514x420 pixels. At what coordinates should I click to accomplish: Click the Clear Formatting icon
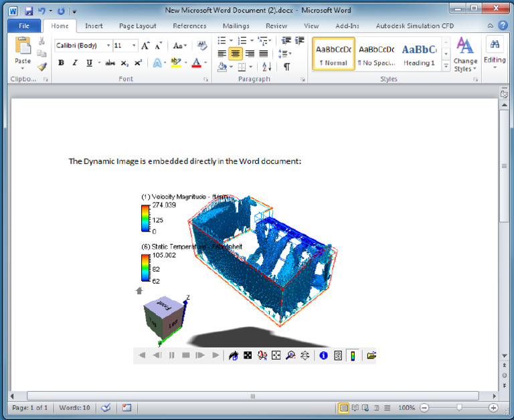(201, 45)
